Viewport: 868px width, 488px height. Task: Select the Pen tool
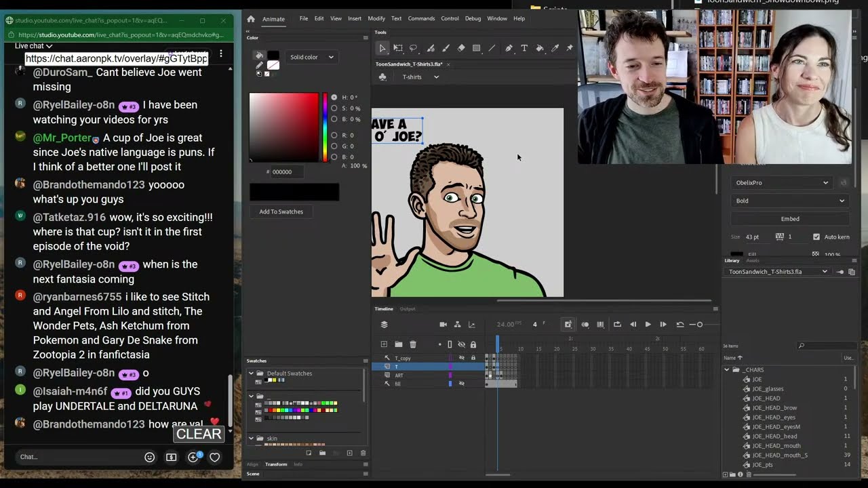tap(509, 48)
